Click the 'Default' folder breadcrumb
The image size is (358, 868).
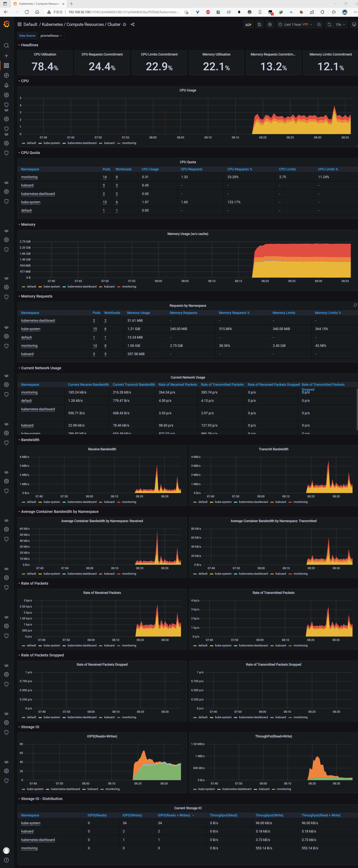tap(30, 25)
